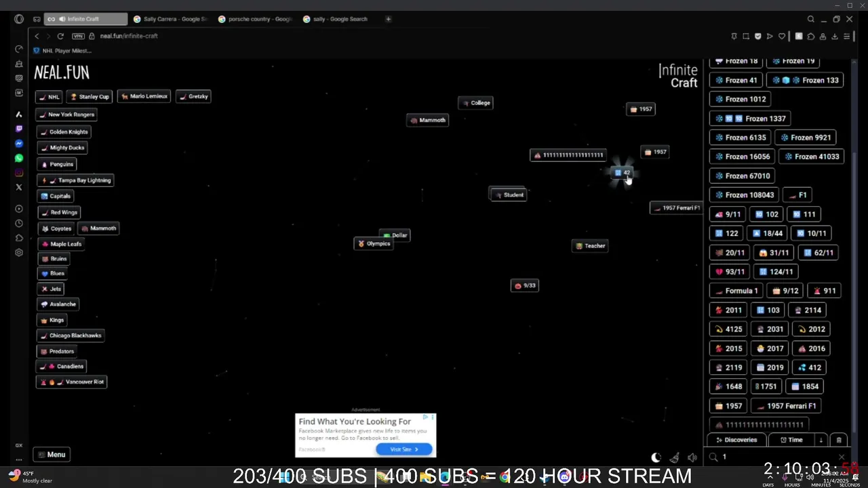Click the Teacher element on canvas
868x488 pixels.
click(x=590, y=245)
